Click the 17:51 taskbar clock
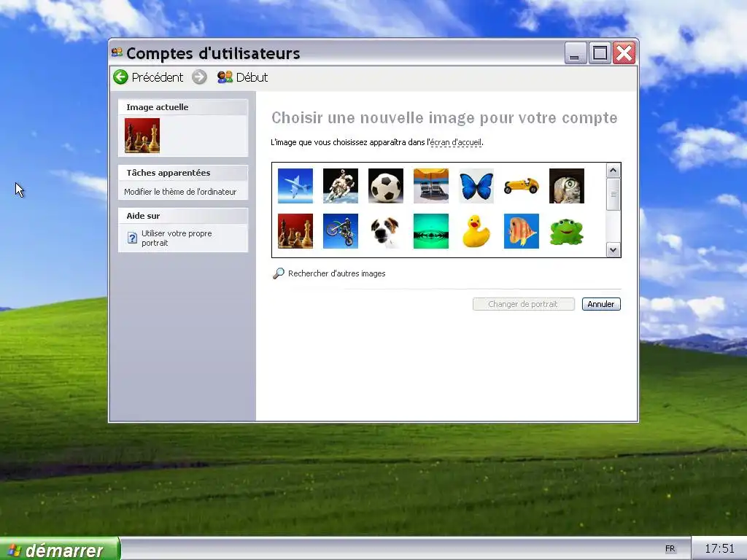The height and width of the screenshot is (560, 747). 719,548
